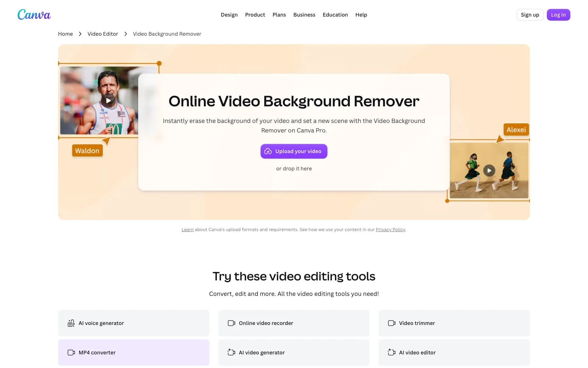Open the Learn link about upload formats
The image size is (588, 368).
point(187,230)
